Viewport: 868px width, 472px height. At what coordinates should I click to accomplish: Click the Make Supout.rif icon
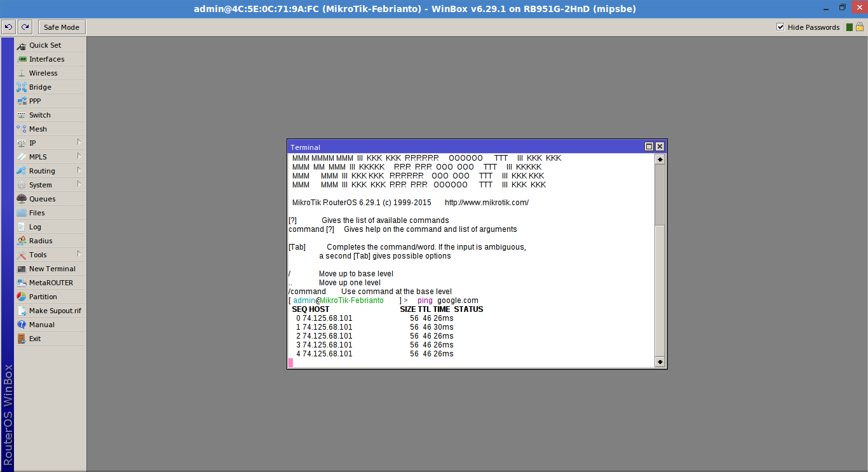[x=22, y=311]
